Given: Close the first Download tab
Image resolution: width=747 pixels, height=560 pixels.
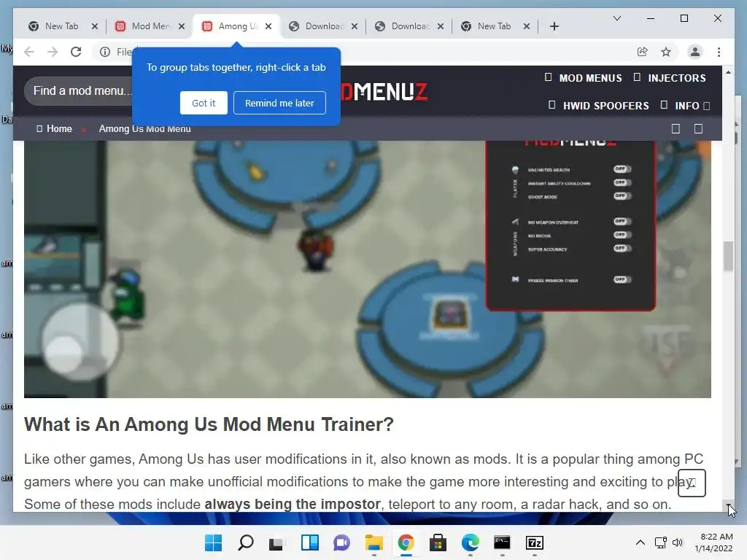Looking at the screenshot, I should point(355,26).
